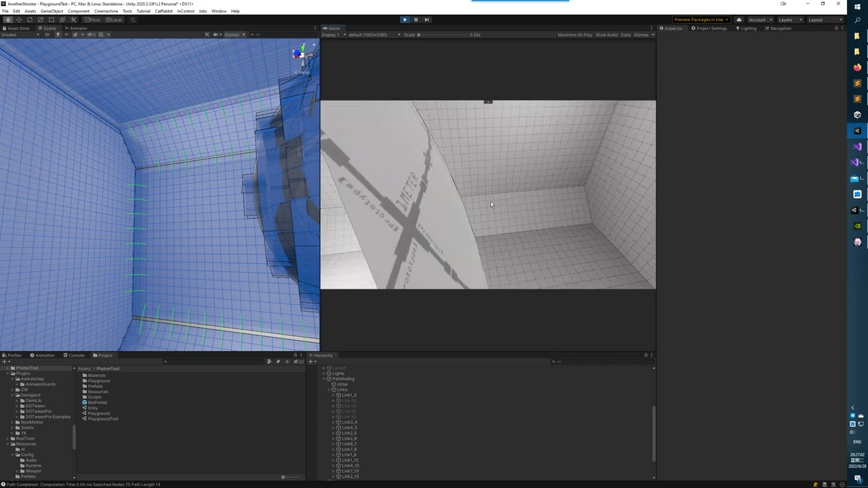Select the Move tool in the toolbar
Viewport: 868px width, 488px height.
(18, 20)
